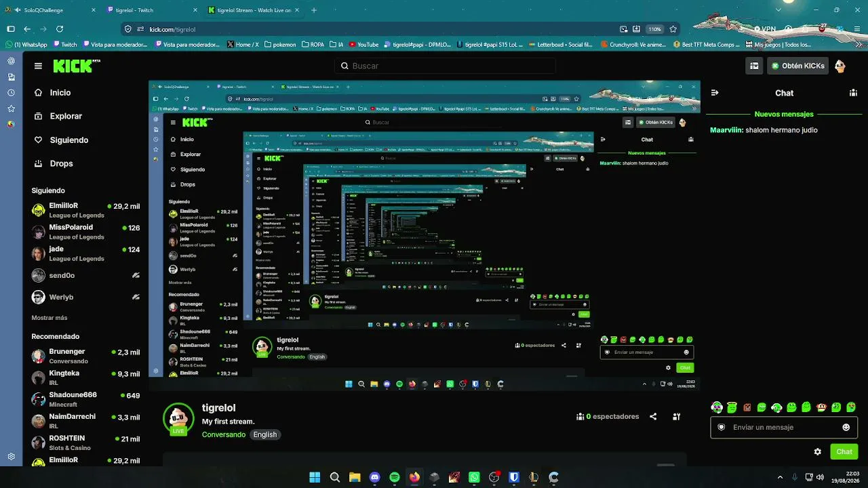Viewport: 868px width, 488px height.
Task: Open Werlyb's offline channel
Action: click(86, 297)
